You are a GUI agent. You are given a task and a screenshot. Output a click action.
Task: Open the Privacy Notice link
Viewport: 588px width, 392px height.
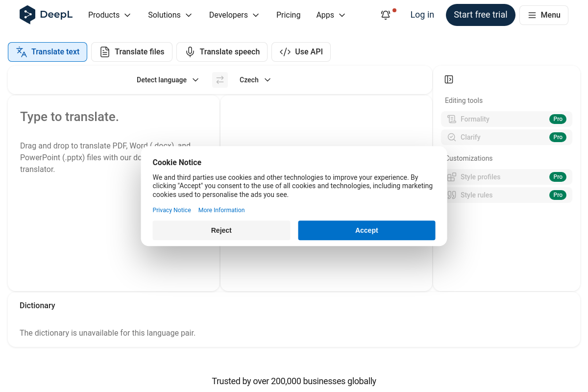171,210
